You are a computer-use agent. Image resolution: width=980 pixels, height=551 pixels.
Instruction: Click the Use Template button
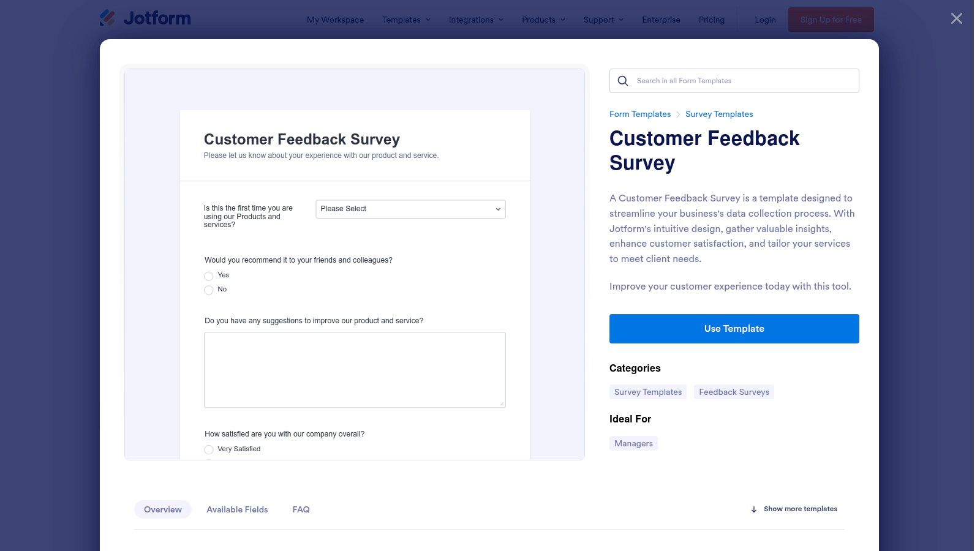tap(733, 328)
